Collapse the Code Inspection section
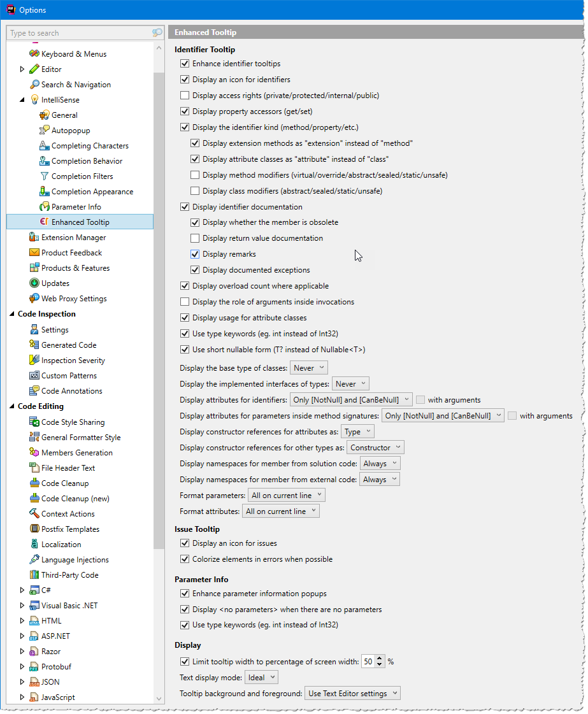Image resolution: width=588 pixels, height=714 pixels. coord(12,314)
